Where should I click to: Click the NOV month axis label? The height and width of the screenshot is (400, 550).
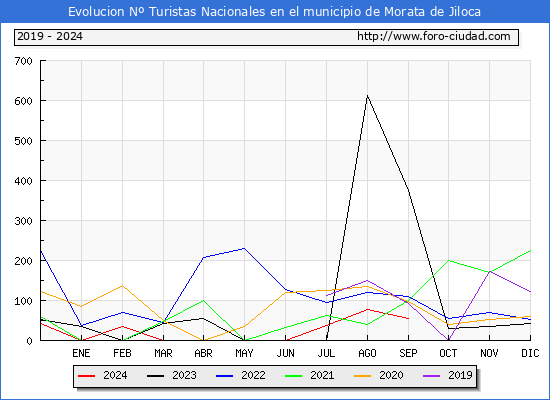pos(489,353)
